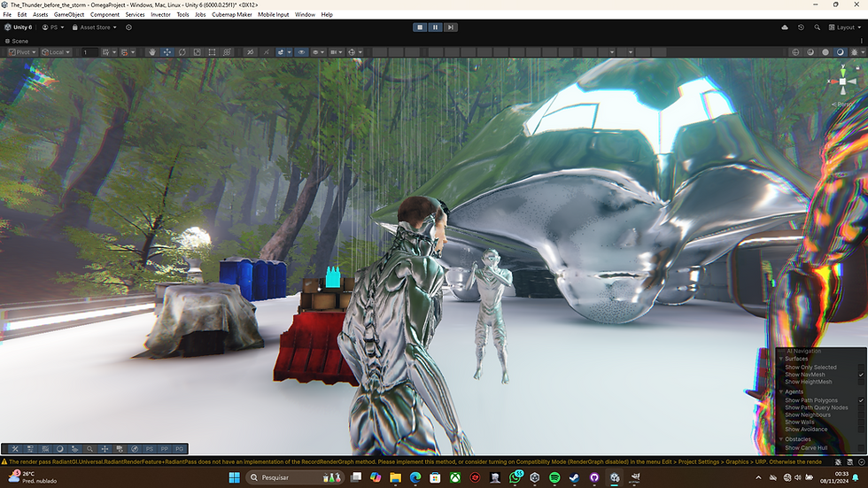Open Spotify from taskbar

coord(554,477)
